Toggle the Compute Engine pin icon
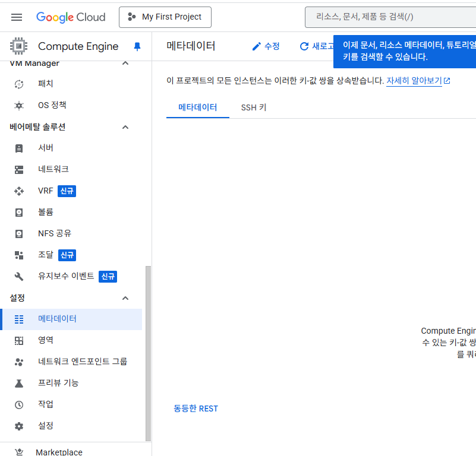 [137, 46]
